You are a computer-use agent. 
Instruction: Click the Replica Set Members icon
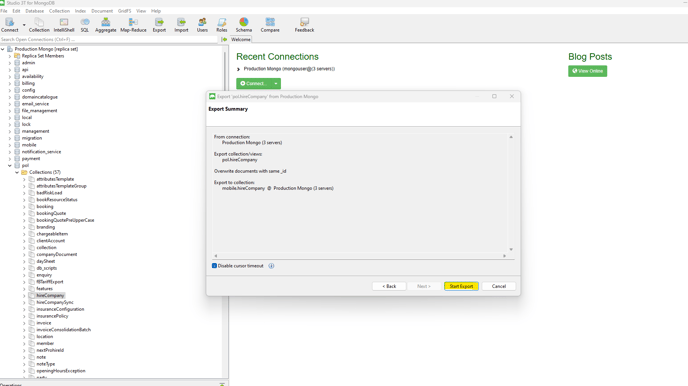(17, 56)
